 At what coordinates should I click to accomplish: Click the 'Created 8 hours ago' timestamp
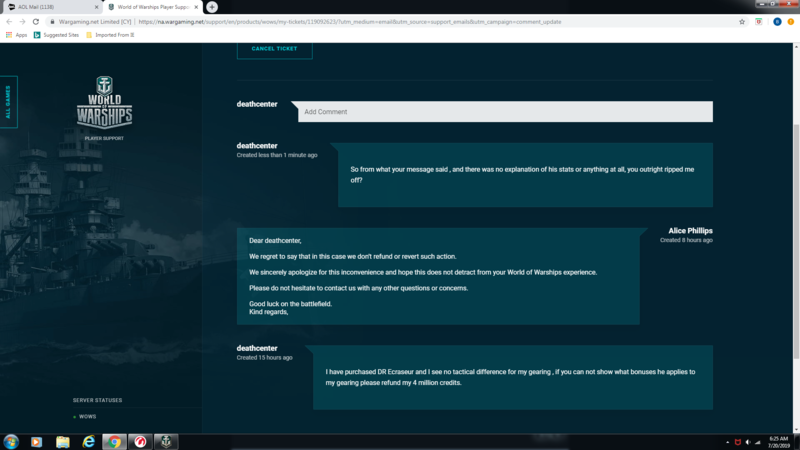pyautogui.click(x=686, y=240)
